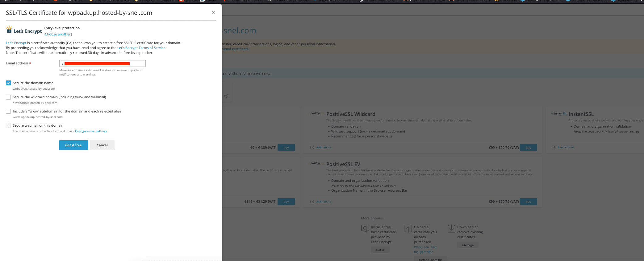Screen dimensions: 644x261
Task: Click Manage existing certificates button
Action: click(468, 245)
